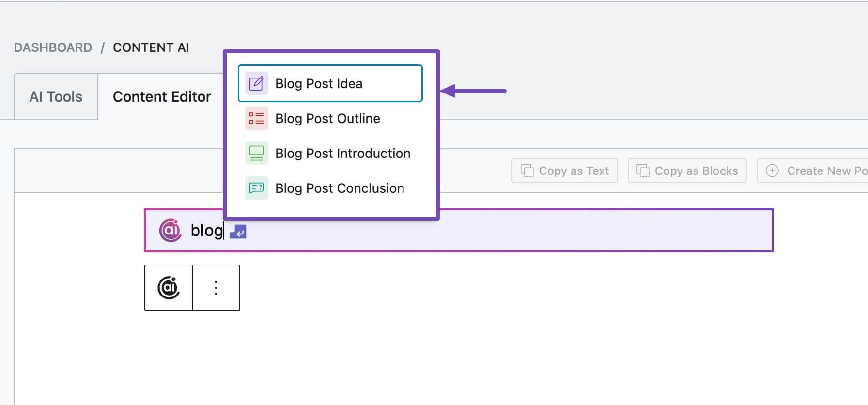
Task: Click the teal Blog Post Conclusion icon
Action: click(x=256, y=188)
